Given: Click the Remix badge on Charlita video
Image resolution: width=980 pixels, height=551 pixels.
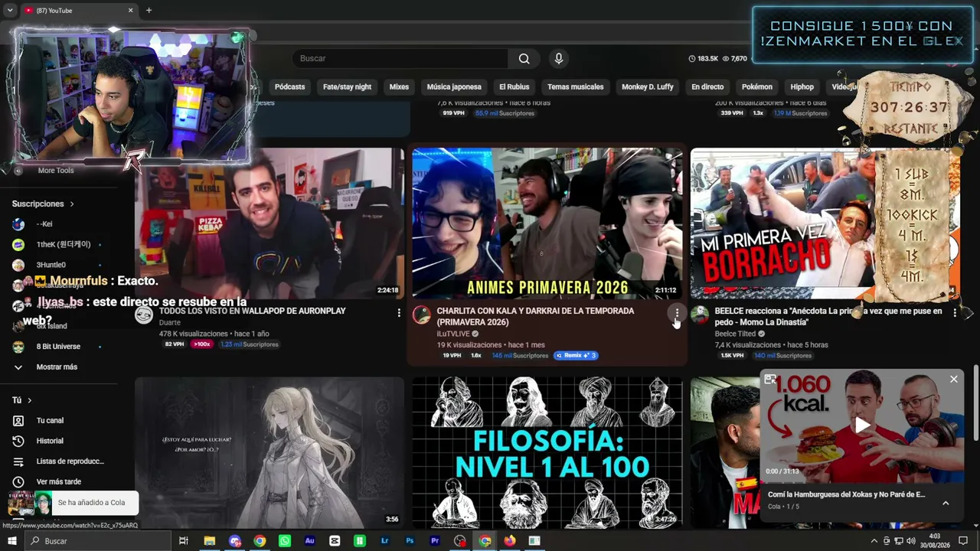Looking at the screenshot, I should (x=575, y=355).
